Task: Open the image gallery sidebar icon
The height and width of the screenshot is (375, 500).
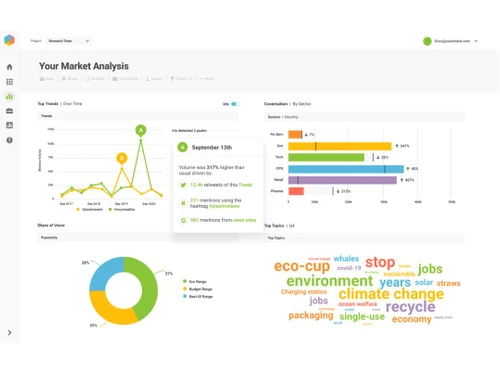Action: [10, 125]
